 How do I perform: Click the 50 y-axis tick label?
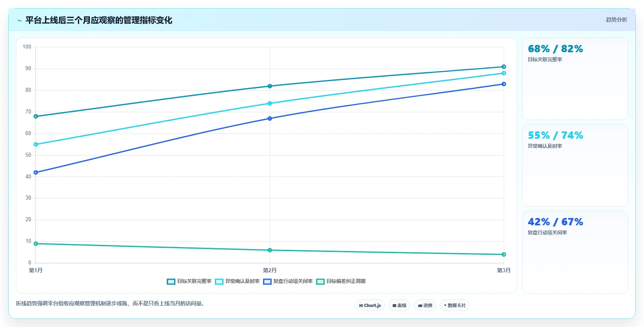click(x=28, y=155)
